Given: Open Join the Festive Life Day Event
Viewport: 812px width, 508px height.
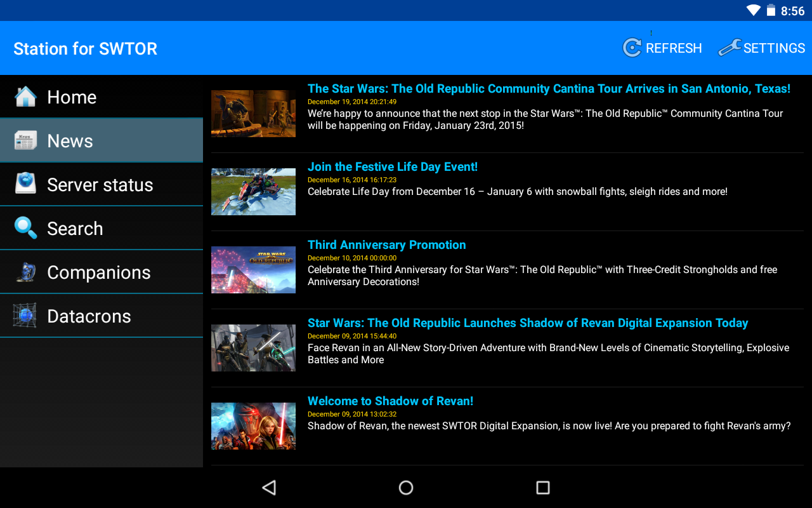Looking at the screenshot, I should pos(393,167).
